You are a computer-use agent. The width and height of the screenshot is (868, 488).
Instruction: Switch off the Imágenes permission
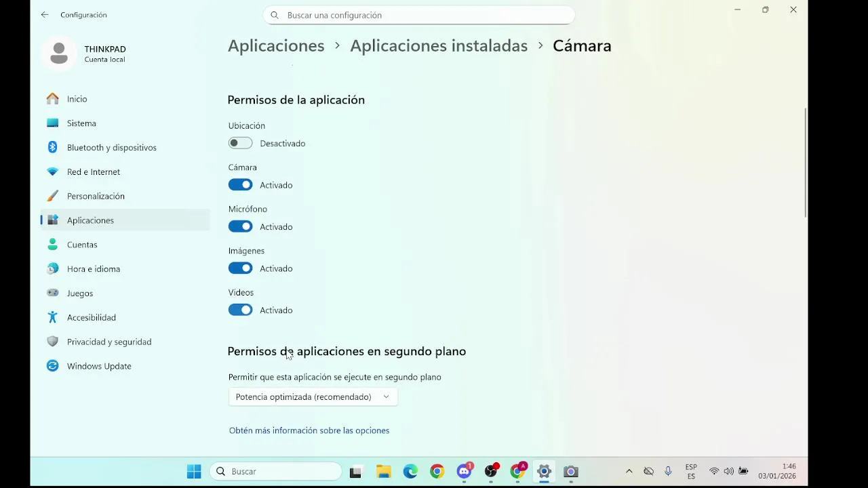tap(240, 268)
